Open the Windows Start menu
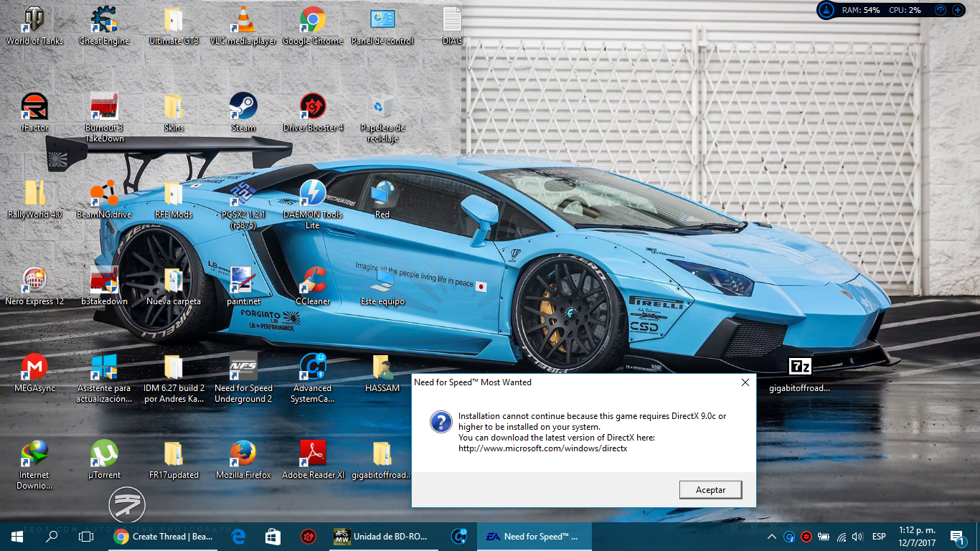 coord(17,536)
